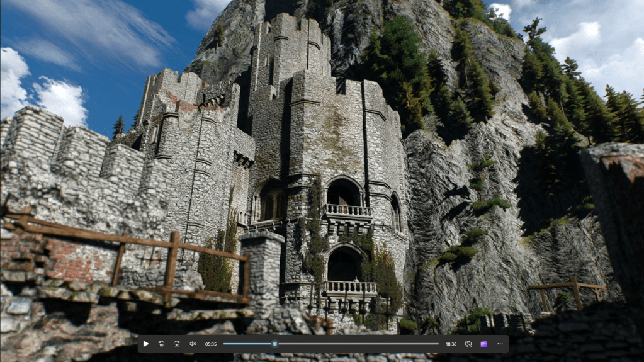The image size is (644, 362).
Task: Unmute the video audio
Action: (x=193, y=344)
